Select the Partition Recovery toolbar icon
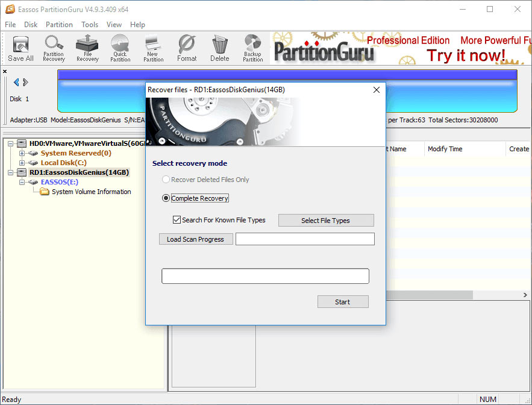 click(54, 48)
